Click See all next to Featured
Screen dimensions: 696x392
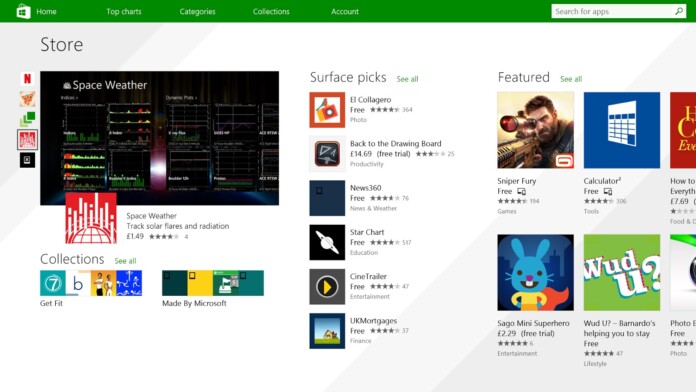(571, 79)
